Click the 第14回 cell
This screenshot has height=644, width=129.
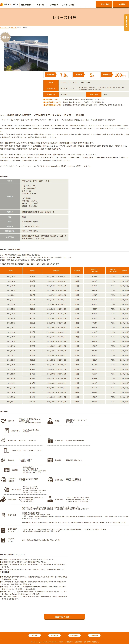(32, 342)
